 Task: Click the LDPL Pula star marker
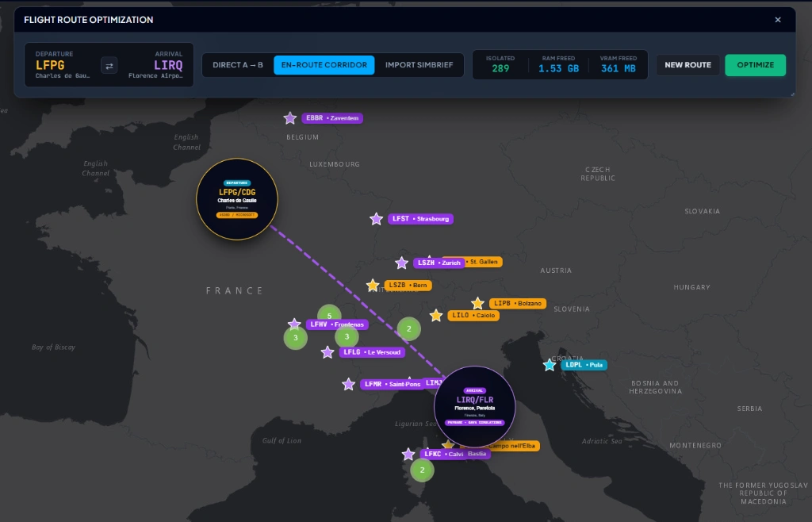coord(550,365)
